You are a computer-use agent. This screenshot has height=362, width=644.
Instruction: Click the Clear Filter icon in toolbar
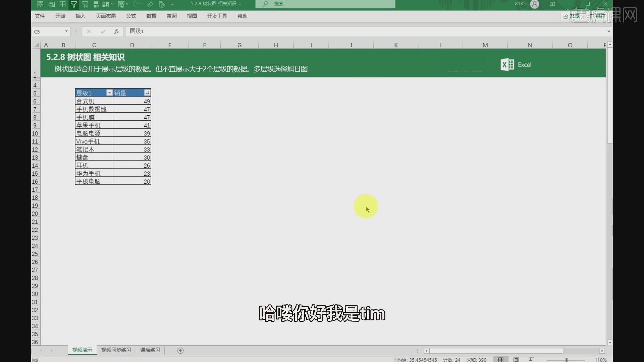pyautogui.click(x=85, y=4)
